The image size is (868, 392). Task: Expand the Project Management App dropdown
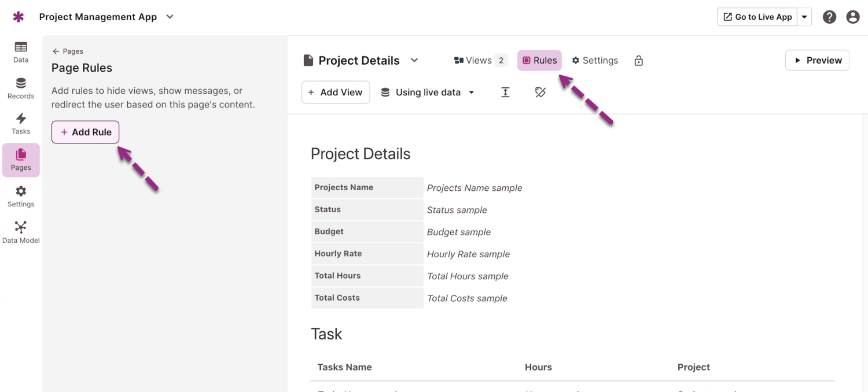(170, 17)
